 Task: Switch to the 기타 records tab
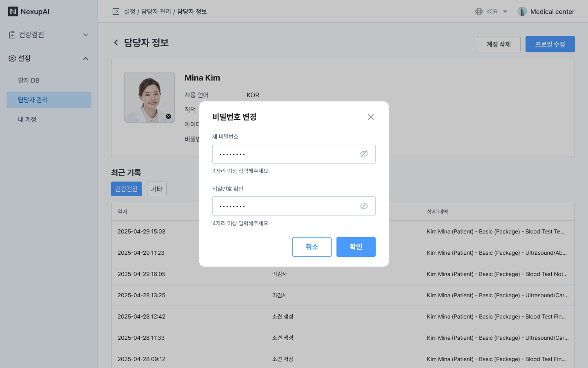(x=156, y=189)
